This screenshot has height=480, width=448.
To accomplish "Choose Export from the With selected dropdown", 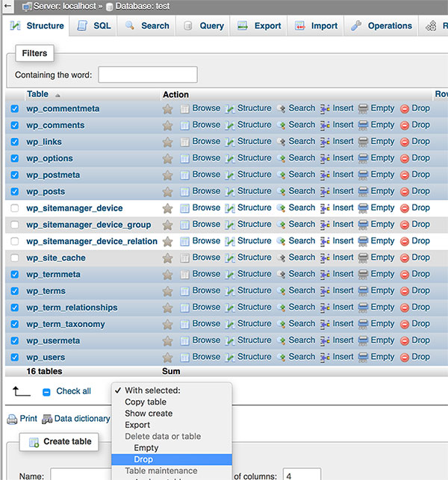I will point(172,425).
